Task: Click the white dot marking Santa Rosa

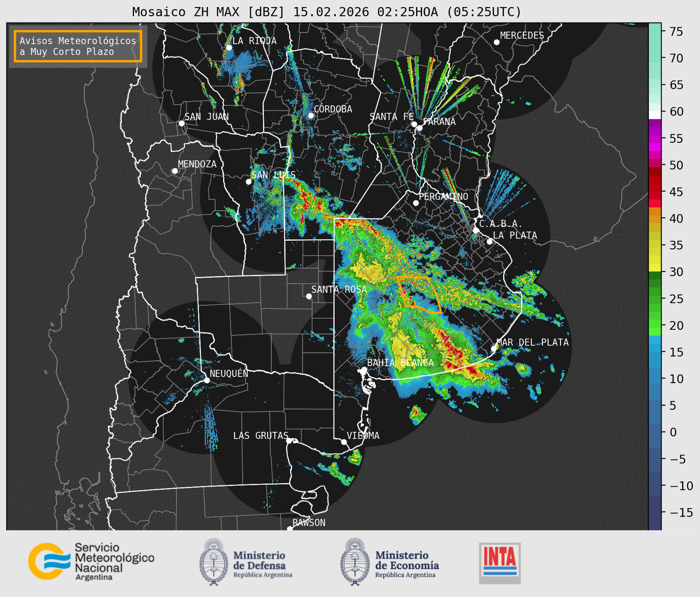Action: coord(309,296)
